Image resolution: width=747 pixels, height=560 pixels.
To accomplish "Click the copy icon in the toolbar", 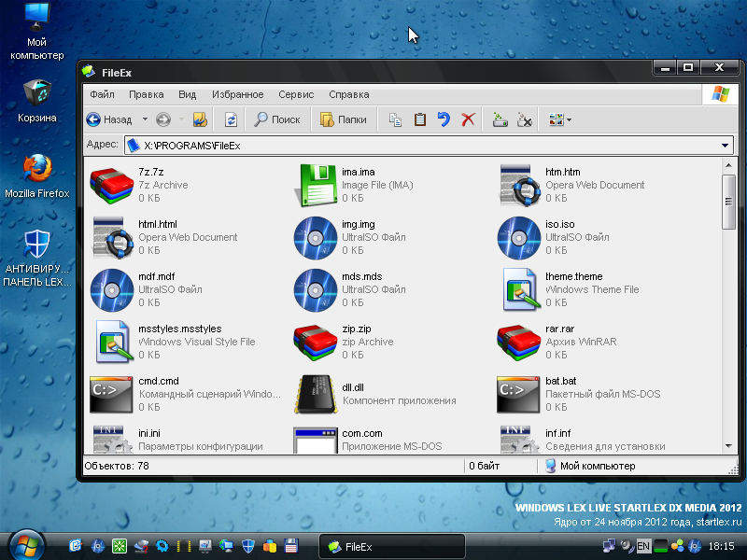I will click(395, 119).
